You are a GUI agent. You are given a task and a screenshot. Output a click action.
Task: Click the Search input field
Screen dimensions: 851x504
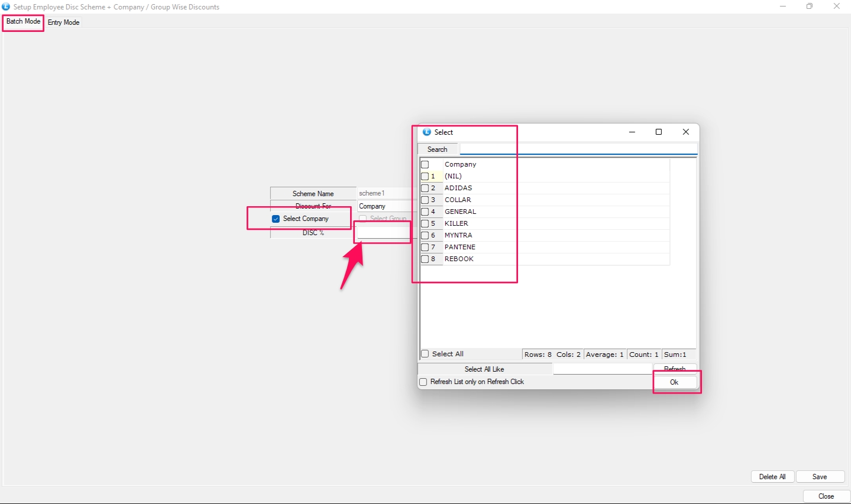pyautogui.click(x=578, y=149)
